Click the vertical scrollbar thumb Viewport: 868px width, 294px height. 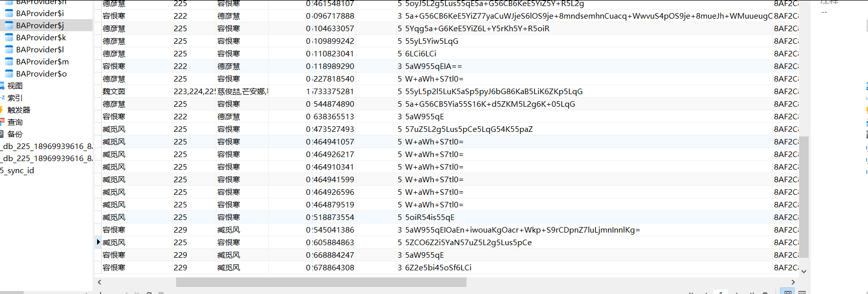(804, 197)
